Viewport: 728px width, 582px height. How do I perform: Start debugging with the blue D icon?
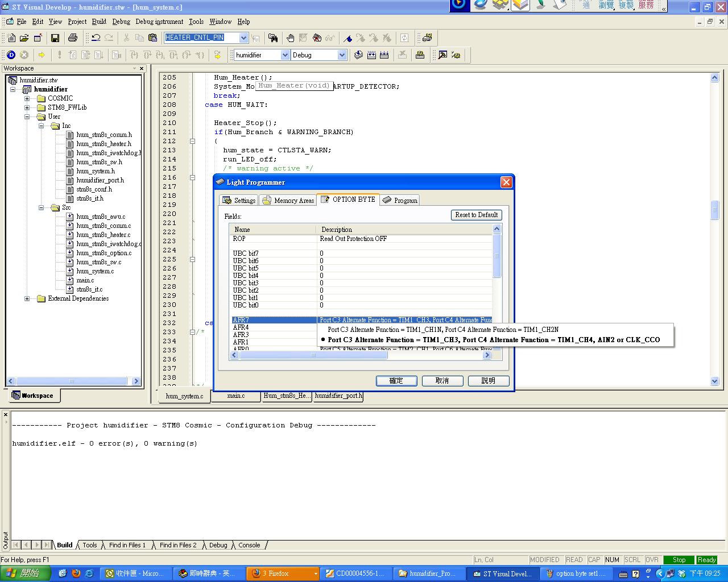11,55
